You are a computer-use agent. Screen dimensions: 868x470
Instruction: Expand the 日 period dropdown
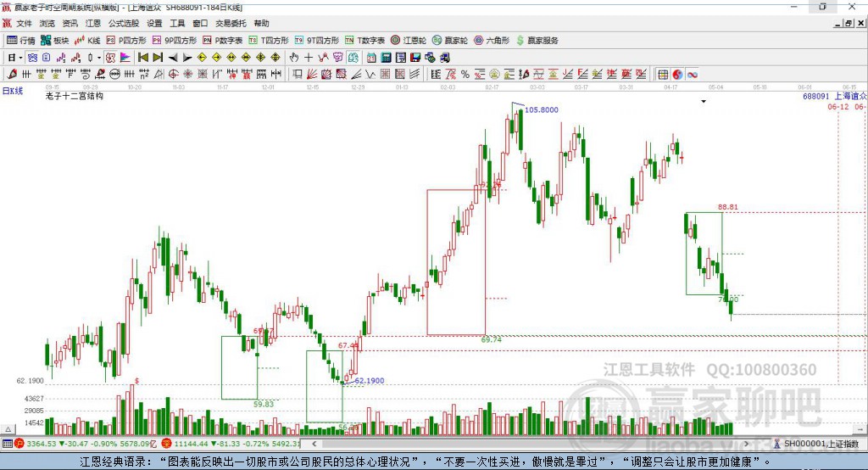click(x=20, y=58)
